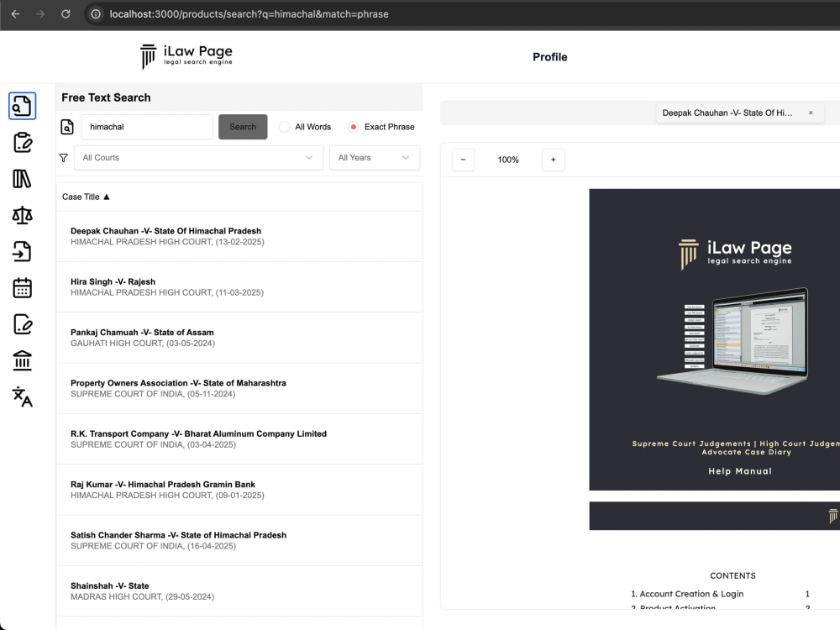
Task: Click 'GAUHATI HIGH COURT, (03-05-2024)' text
Action: click(143, 343)
